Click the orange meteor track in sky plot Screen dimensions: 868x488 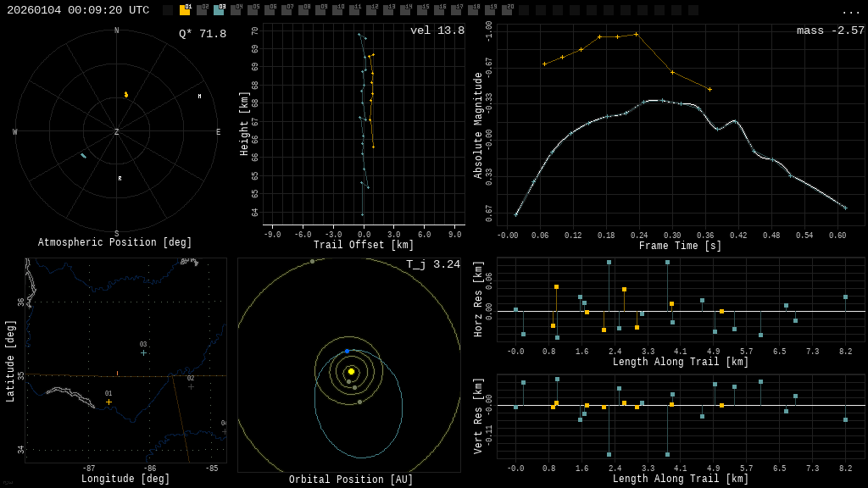pyautogui.click(x=126, y=95)
